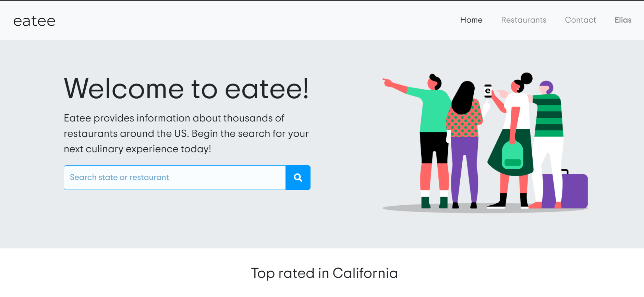Click the eatee brand name to return home

(x=34, y=21)
